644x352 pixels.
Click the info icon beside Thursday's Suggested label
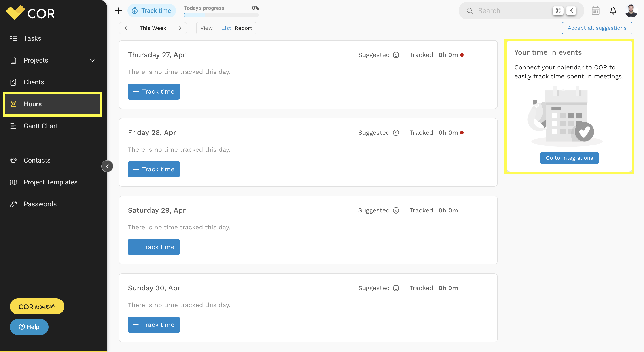click(x=396, y=55)
